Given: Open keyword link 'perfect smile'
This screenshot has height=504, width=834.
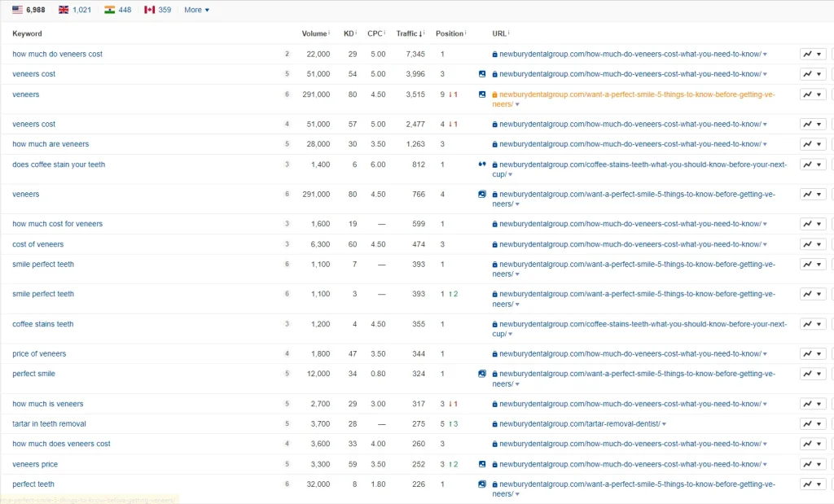Looking at the screenshot, I should point(33,374).
